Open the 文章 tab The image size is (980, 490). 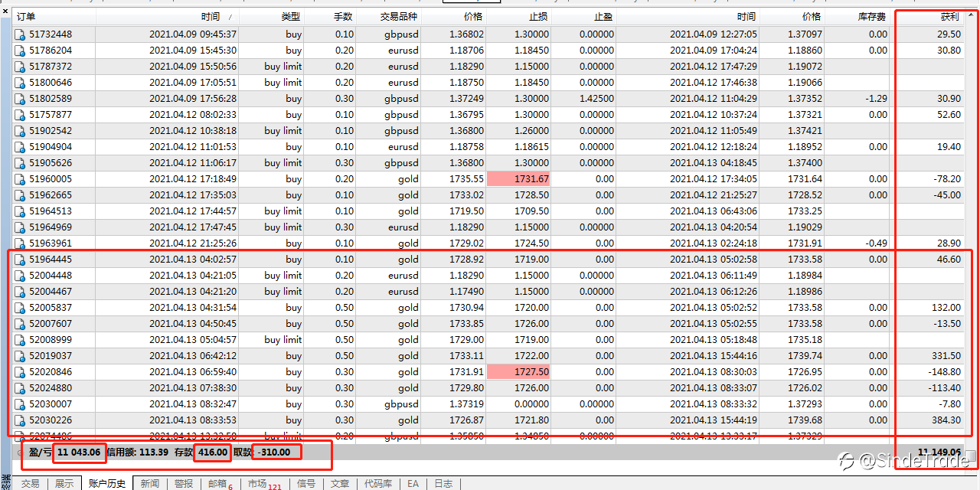(x=340, y=484)
